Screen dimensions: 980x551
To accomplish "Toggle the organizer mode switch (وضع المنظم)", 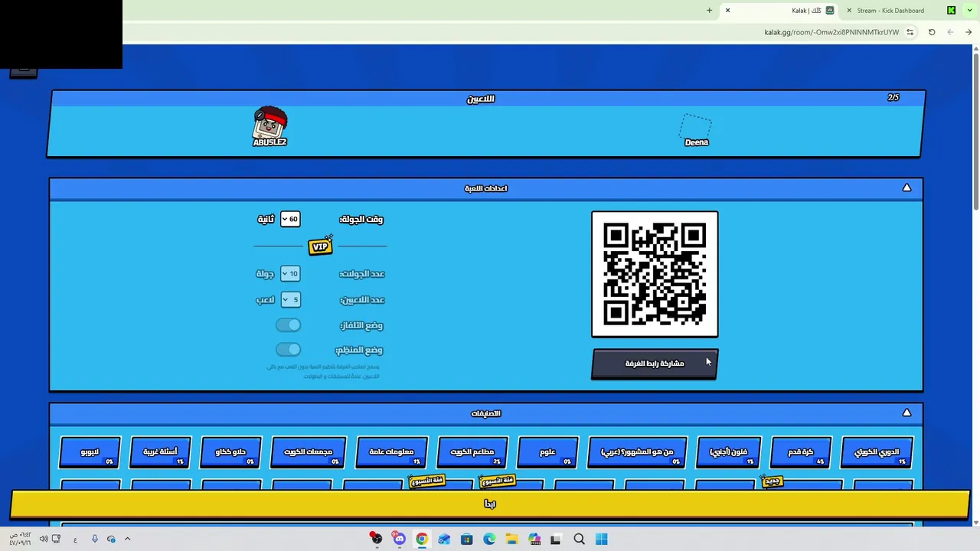I will [289, 350].
